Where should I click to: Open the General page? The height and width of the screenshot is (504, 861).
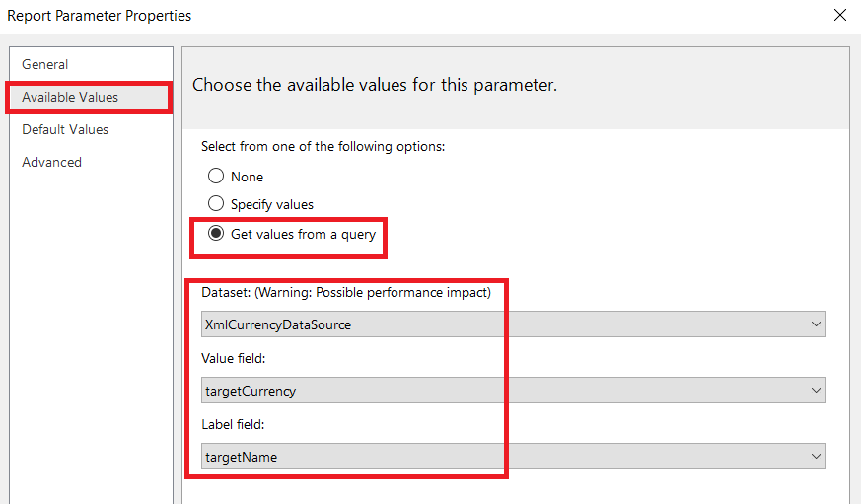click(45, 64)
